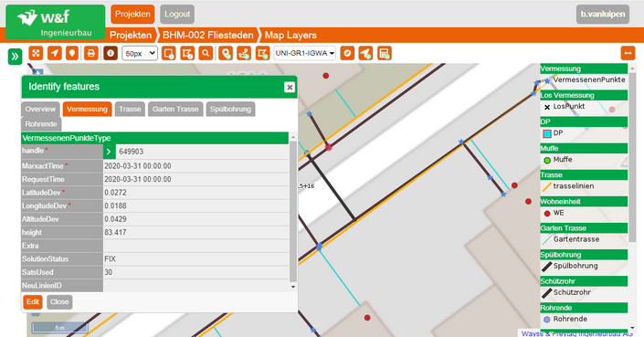The height and width of the screenshot is (337, 644).
Task: Click the Edit button
Action: 33,302
